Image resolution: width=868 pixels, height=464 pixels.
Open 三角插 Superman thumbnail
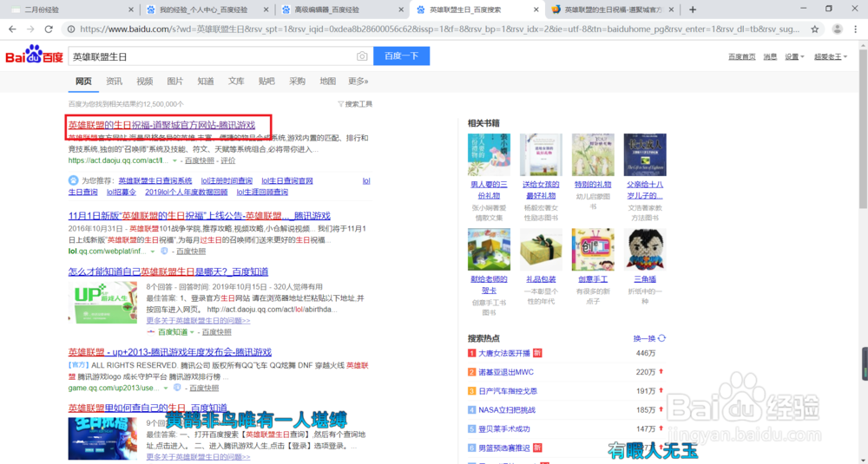point(645,250)
